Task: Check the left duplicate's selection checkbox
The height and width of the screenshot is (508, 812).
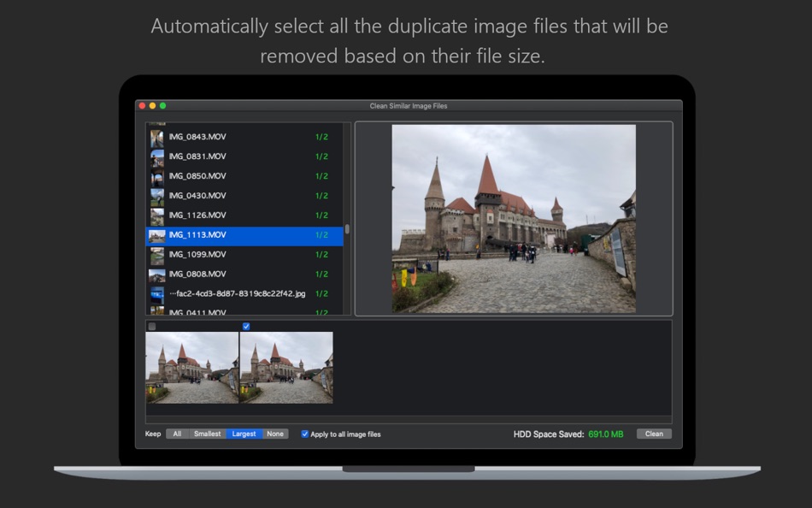Action: (x=152, y=327)
